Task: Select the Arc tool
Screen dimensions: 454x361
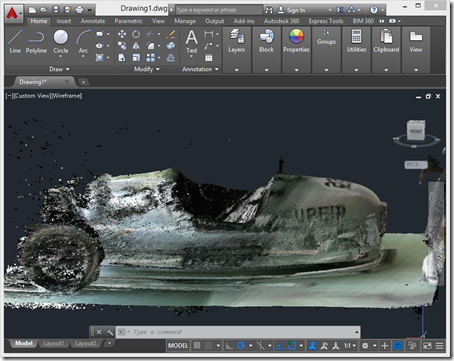Action: point(83,41)
